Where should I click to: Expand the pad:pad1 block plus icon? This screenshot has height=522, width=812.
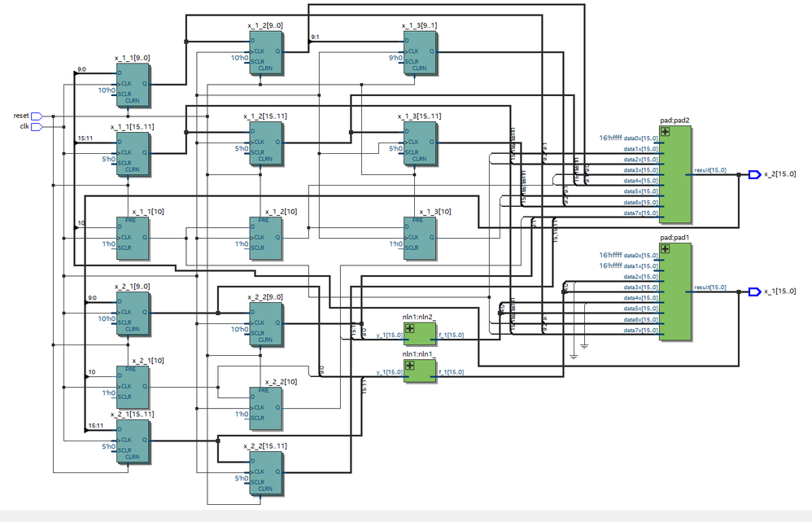coord(666,248)
